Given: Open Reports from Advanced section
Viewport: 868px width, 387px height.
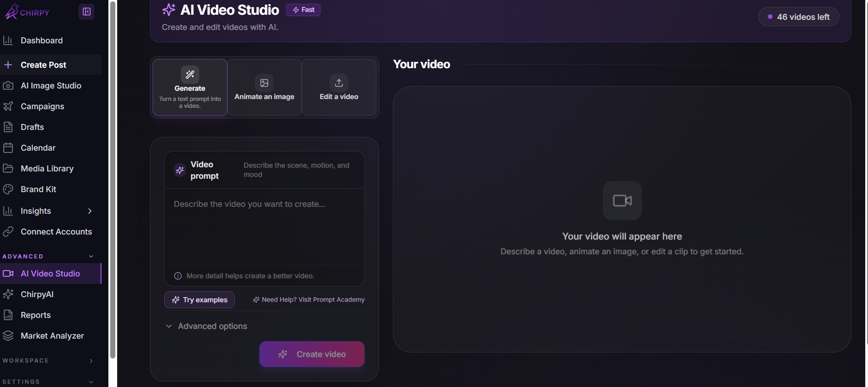Looking at the screenshot, I should [51, 315].
